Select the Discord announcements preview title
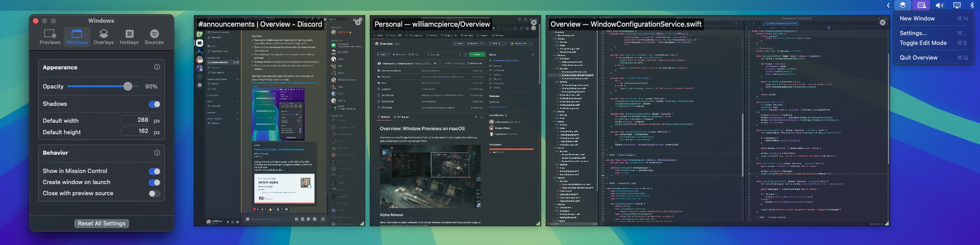Image resolution: width=980 pixels, height=245 pixels. click(x=260, y=24)
